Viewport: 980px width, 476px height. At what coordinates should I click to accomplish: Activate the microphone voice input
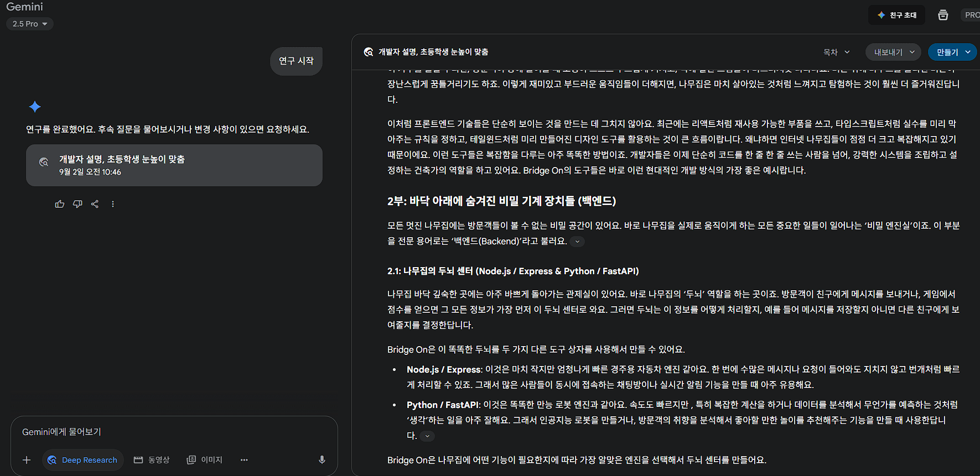[x=322, y=460]
